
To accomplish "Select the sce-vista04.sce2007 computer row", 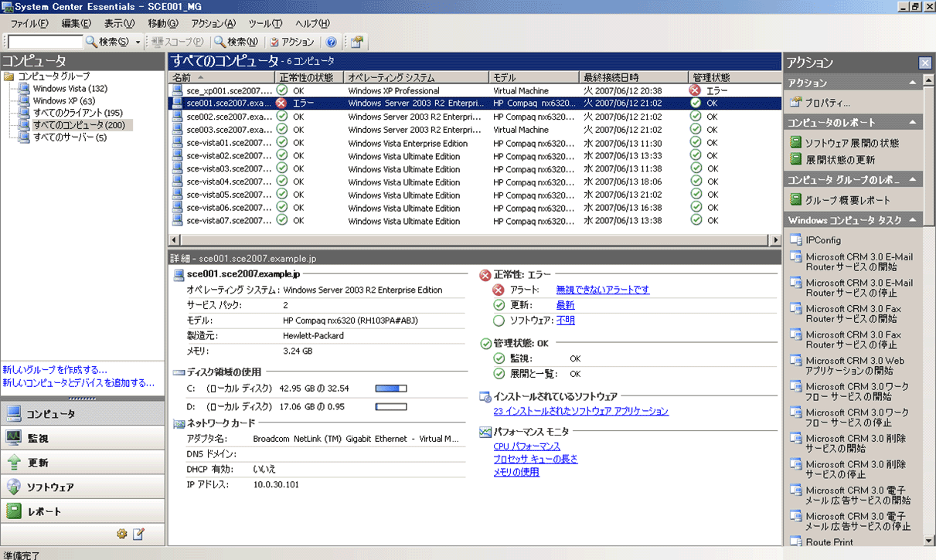I will tap(475, 182).
